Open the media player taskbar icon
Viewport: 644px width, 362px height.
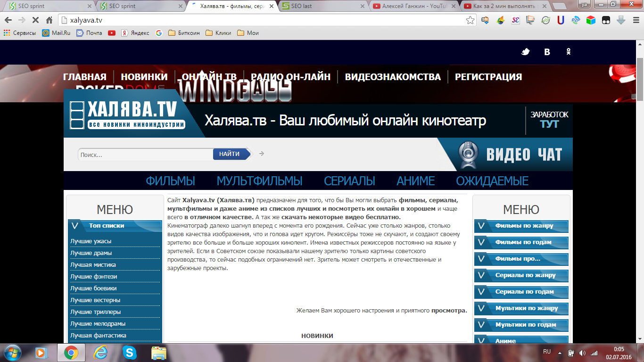41,353
